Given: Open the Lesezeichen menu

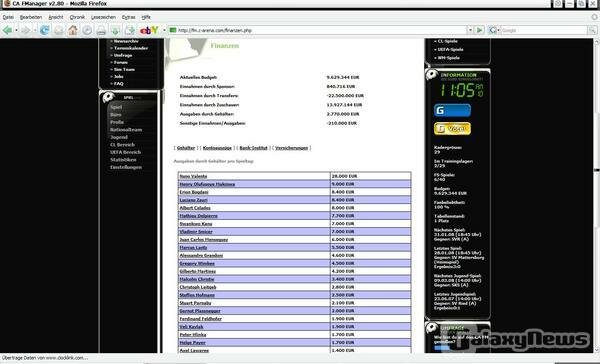Looking at the screenshot, I should (x=103, y=17).
